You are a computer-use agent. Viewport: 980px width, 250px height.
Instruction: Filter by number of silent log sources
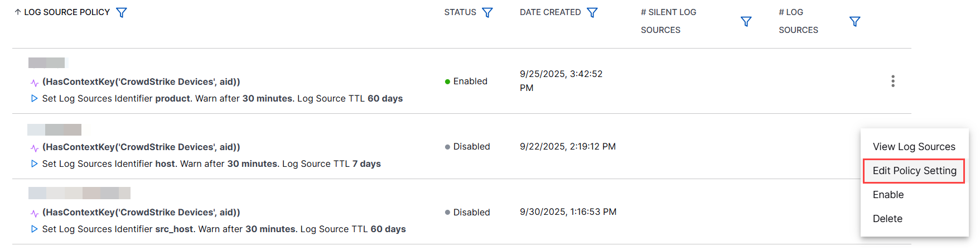pos(746,21)
